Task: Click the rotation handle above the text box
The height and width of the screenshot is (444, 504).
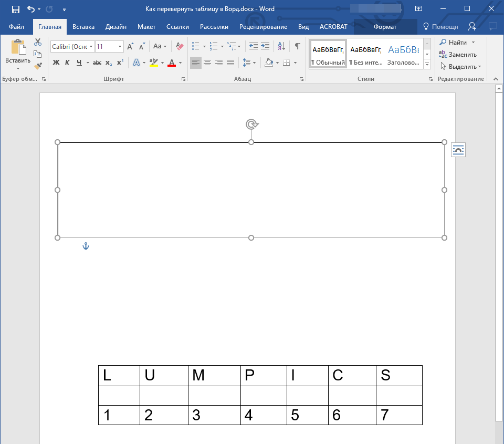Action: tap(251, 124)
